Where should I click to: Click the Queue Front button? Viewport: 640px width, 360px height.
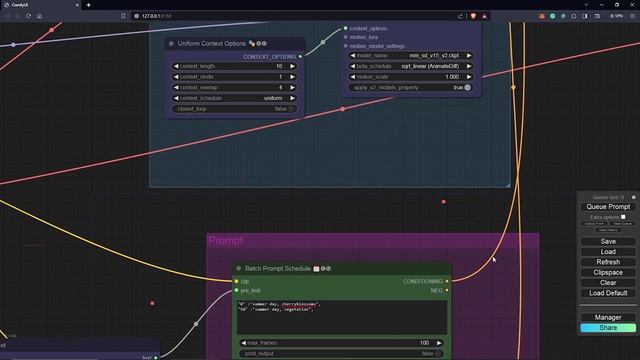(x=594, y=224)
